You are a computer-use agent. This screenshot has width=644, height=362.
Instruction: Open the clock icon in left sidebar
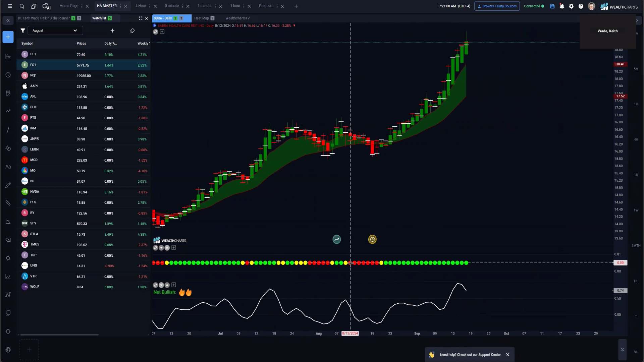click(8, 75)
